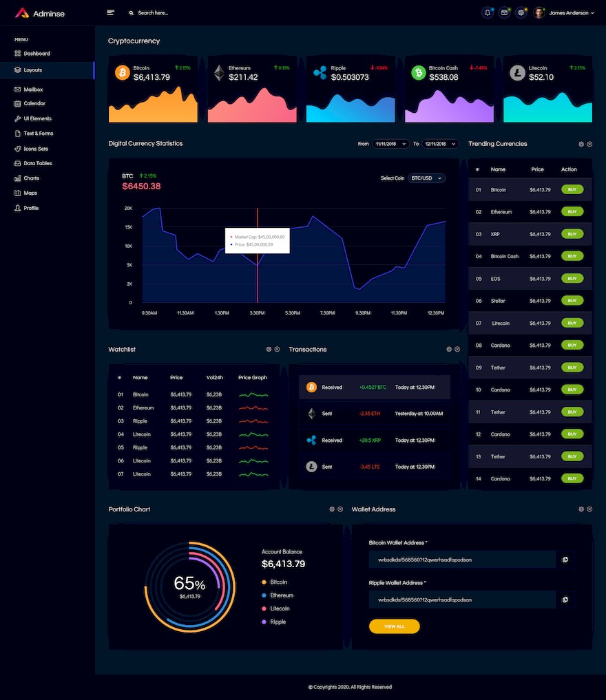Open Transactions panel settings gear

coord(449,349)
